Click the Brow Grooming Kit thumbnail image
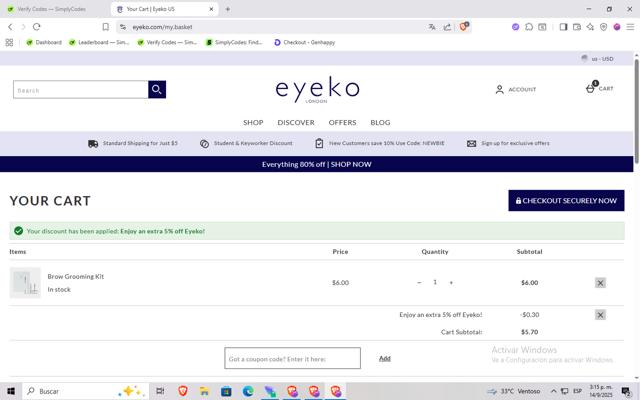 (25, 282)
